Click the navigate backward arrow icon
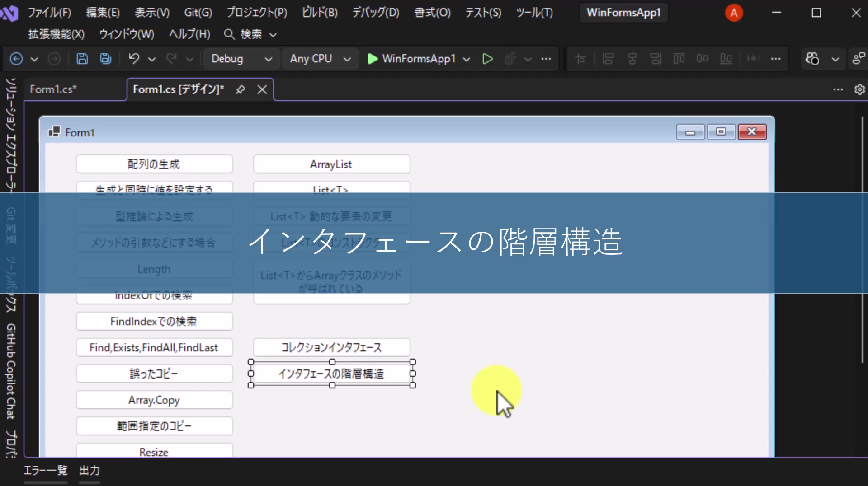This screenshot has width=868, height=486. coord(16,59)
